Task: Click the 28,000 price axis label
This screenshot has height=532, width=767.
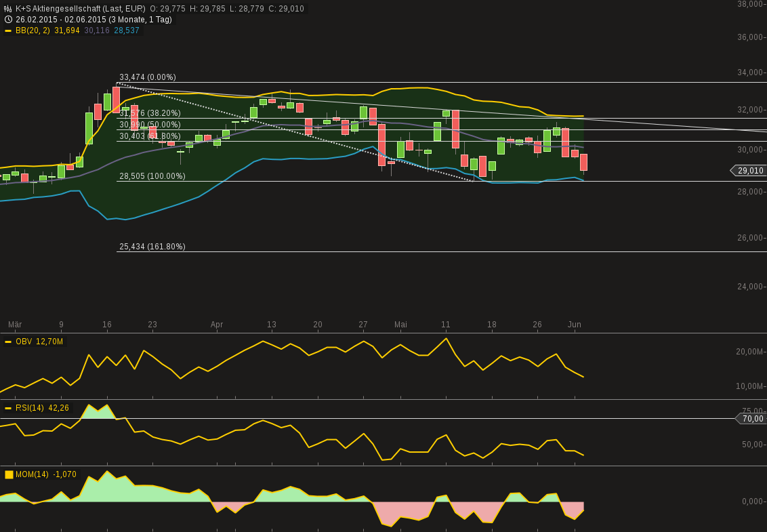Action: 750,192
